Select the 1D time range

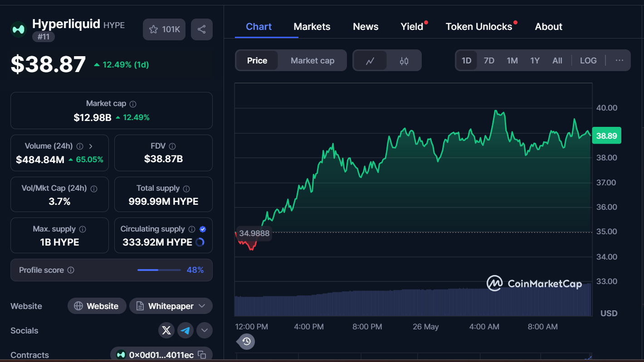(466, 61)
